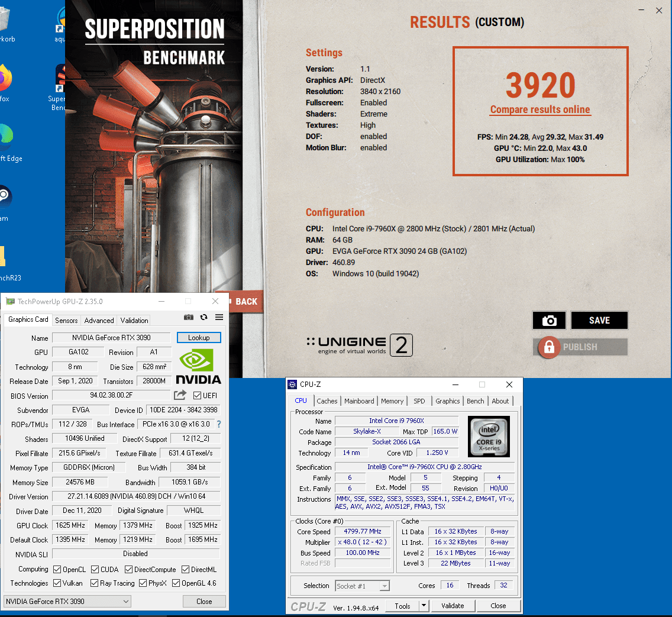Switch to the Sensors tab in GPU-Z
Viewport: 672px width, 617px height.
(66, 321)
